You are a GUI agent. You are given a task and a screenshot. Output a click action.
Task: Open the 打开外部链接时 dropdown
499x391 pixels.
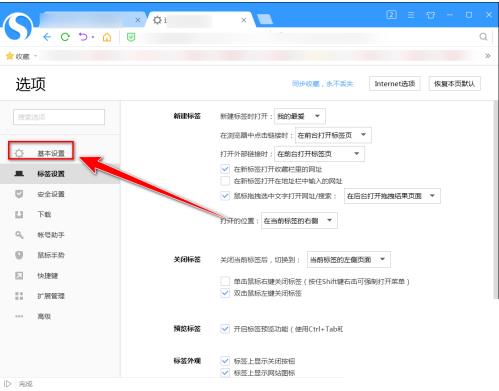[x=319, y=154]
